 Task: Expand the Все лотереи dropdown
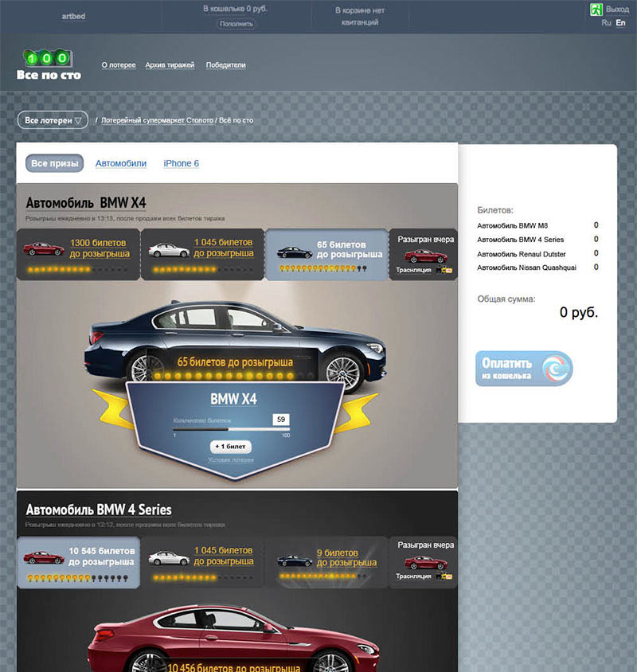point(53,120)
